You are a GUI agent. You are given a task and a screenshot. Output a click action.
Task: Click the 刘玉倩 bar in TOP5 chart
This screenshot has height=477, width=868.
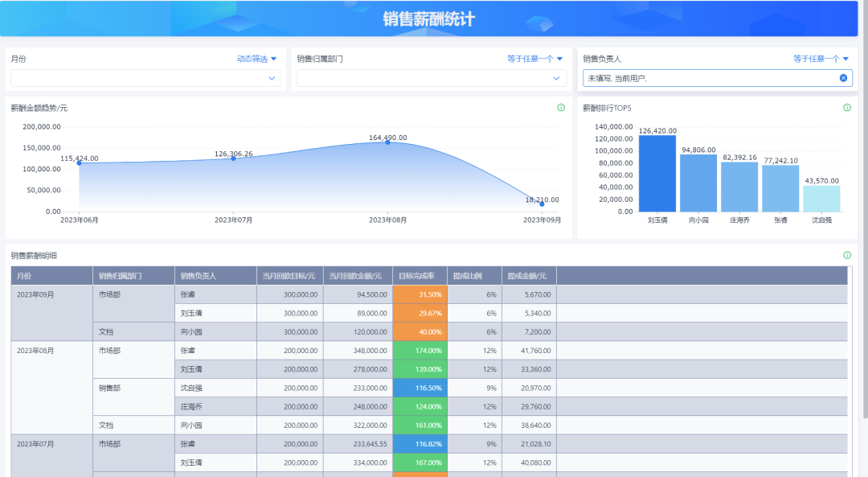(x=657, y=173)
